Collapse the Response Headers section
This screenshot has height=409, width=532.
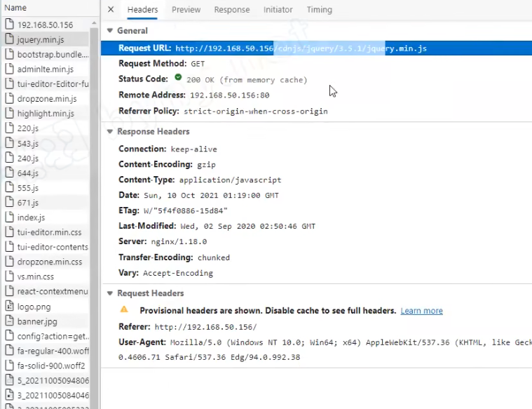pos(109,131)
